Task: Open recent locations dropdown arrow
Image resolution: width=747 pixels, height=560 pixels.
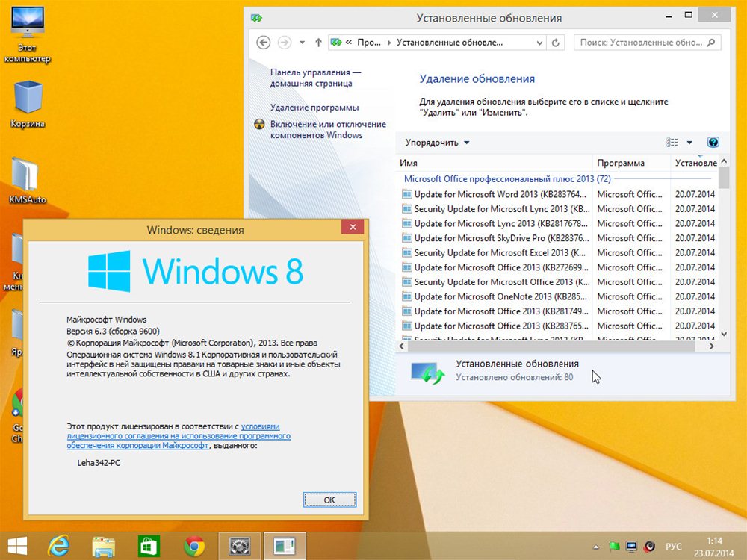Action: tap(302, 43)
